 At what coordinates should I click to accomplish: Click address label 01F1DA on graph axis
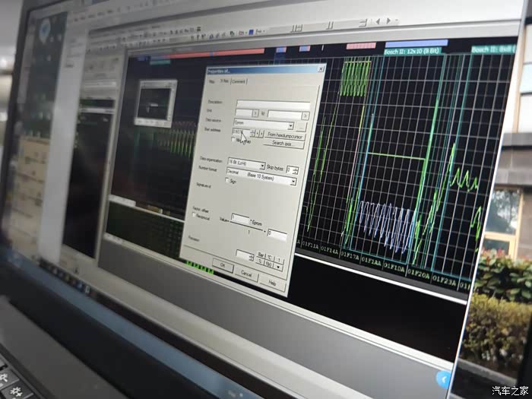tap(394, 267)
